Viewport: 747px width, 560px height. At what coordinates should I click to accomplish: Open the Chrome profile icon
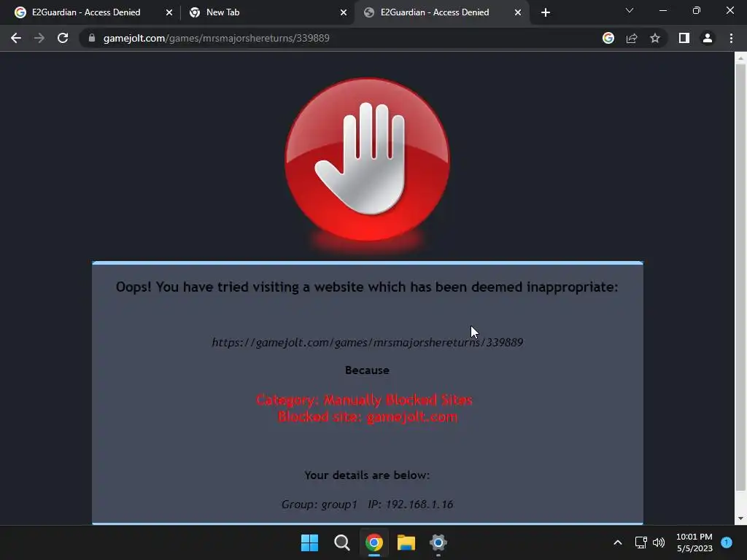pos(708,38)
